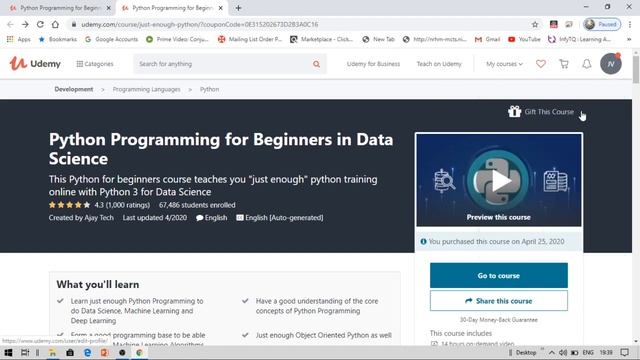This screenshot has height=360, width=640.
Task: Open New Tab bookmark
Action: [x=379, y=39]
